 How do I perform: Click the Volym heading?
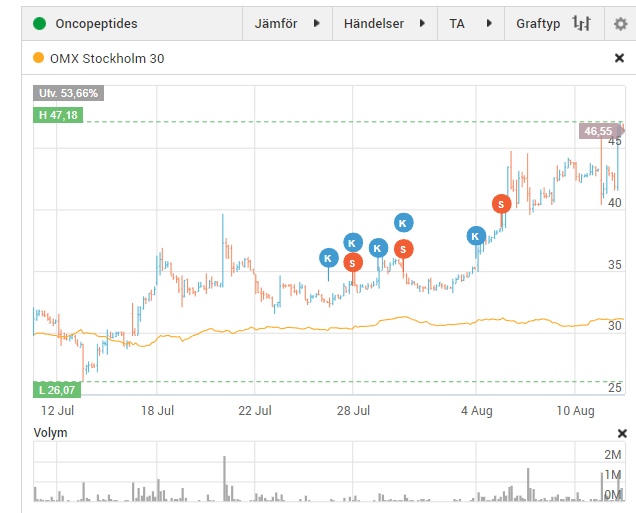(x=50, y=433)
